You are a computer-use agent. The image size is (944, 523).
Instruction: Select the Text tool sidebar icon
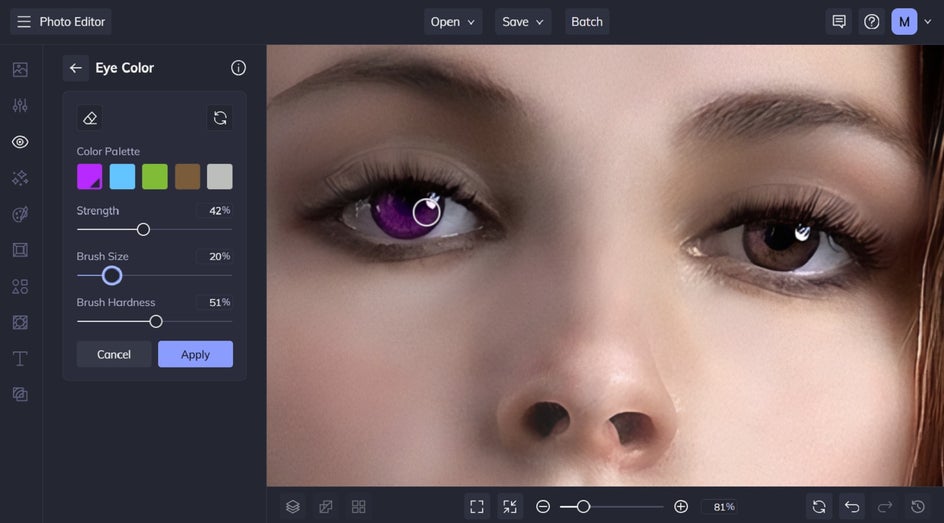pos(20,359)
